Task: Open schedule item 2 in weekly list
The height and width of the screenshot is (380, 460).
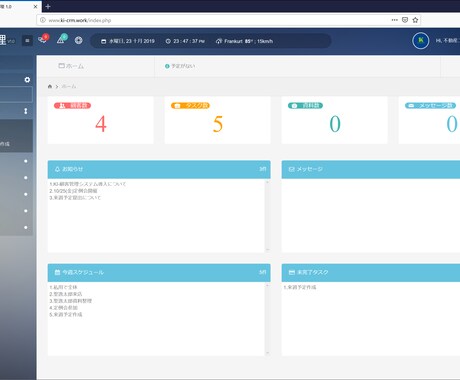Action: click(66, 294)
